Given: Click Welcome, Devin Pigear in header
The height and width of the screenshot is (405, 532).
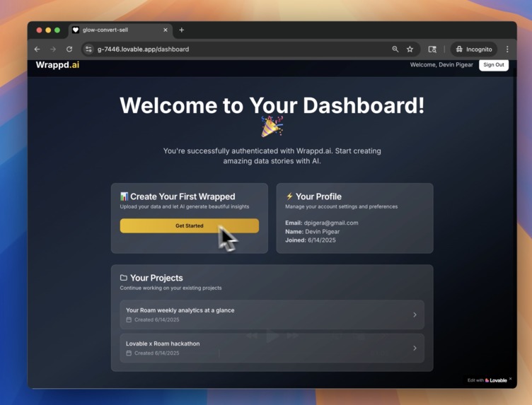Looking at the screenshot, I should click(441, 65).
